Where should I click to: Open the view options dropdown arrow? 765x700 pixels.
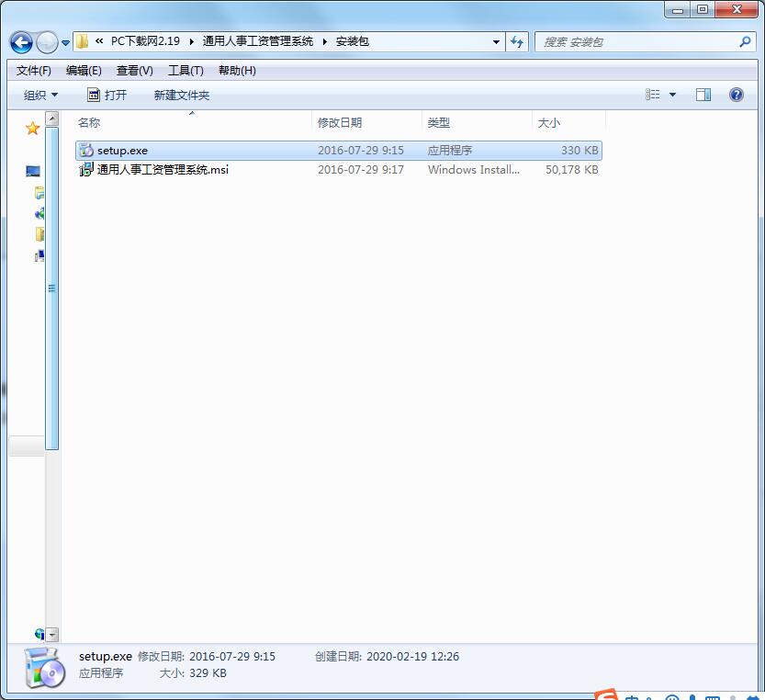(673, 95)
